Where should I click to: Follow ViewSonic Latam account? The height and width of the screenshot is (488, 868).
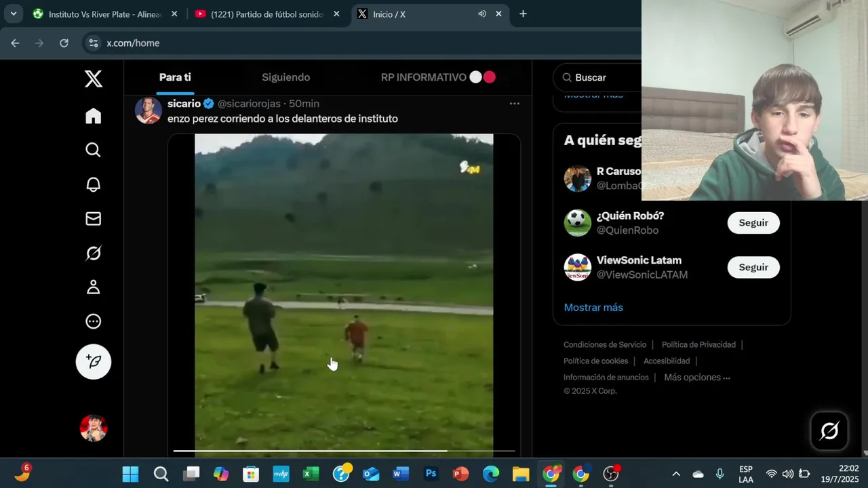tap(753, 268)
